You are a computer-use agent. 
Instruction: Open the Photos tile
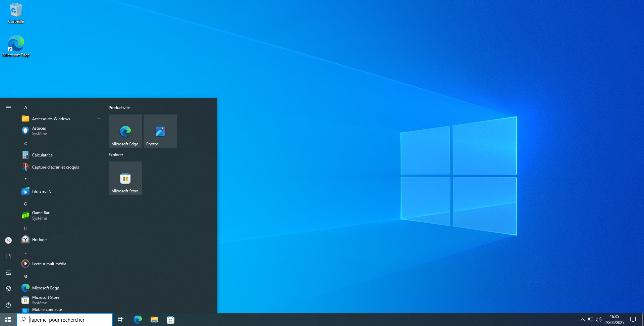[160, 131]
